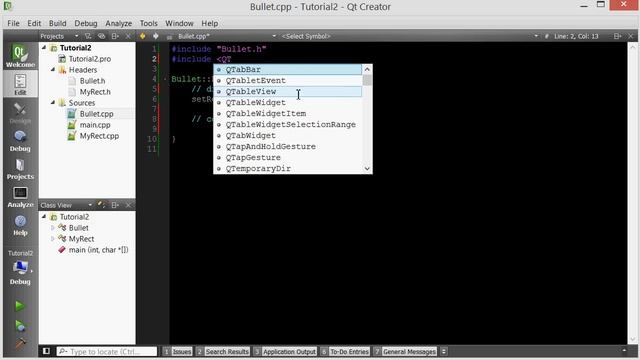Open the Tools menu
This screenshot has width=640, height=360.
pos(149,23)
